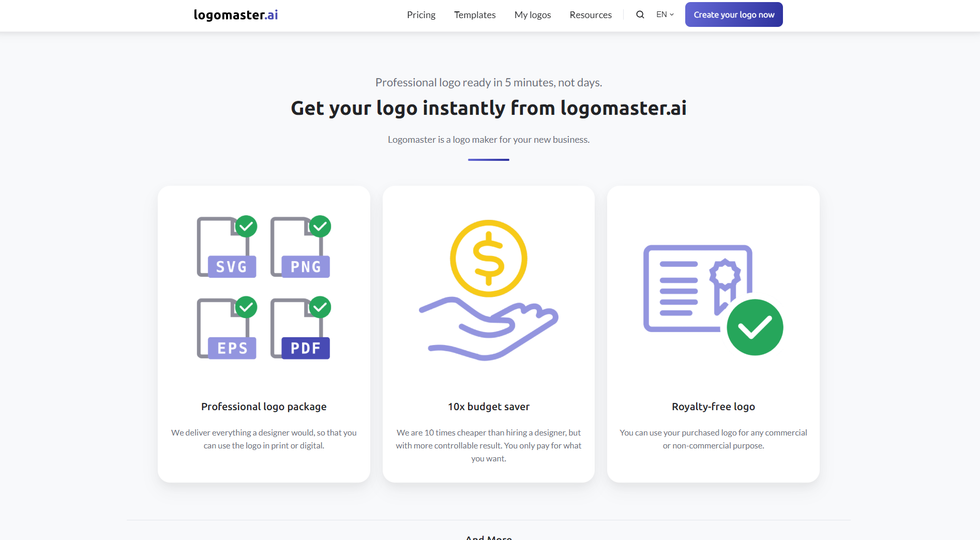Go to My logos
The width and height of the screenshot is (980, 540).
click(x=532, y=14)
